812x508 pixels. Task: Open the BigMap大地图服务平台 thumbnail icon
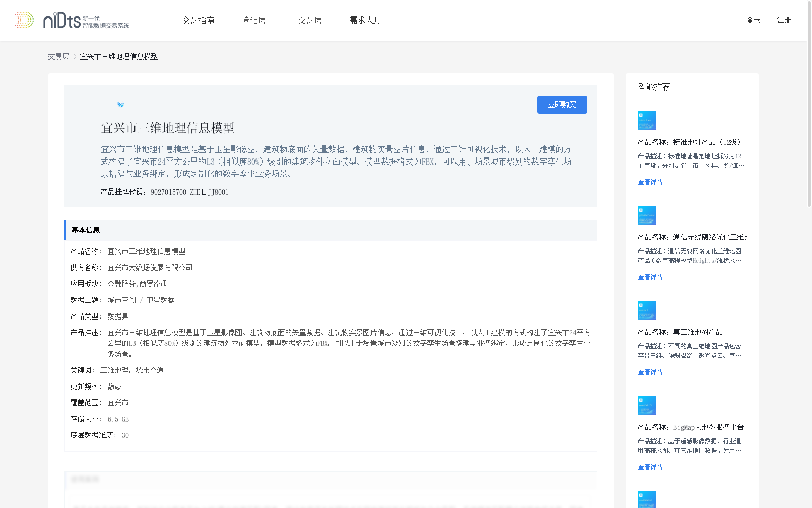[647, 405]
